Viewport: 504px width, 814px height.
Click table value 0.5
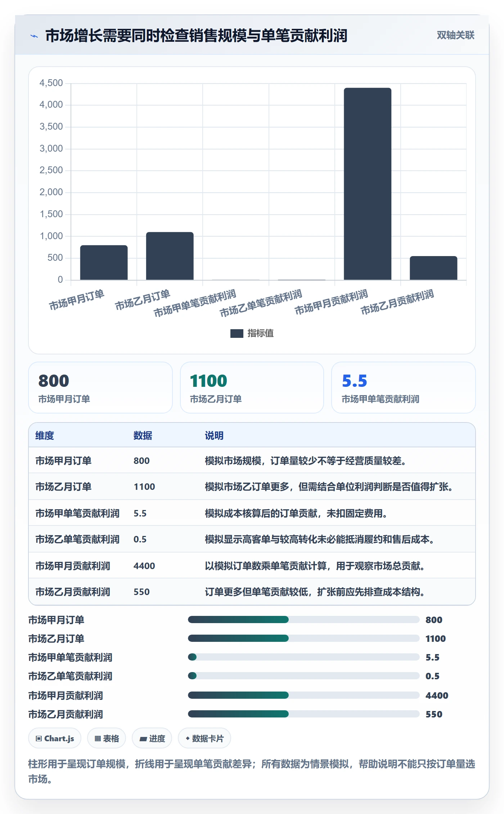(140, 539)
